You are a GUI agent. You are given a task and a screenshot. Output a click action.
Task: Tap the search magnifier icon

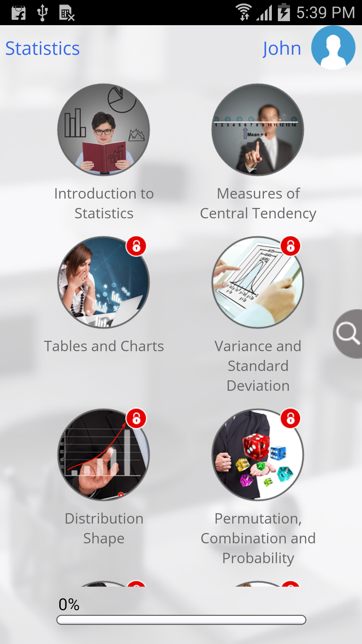click(x=348, y=334)
